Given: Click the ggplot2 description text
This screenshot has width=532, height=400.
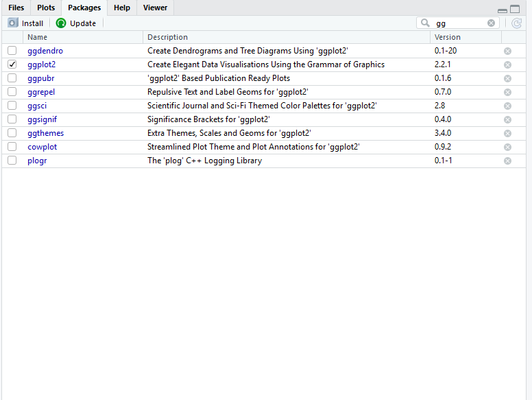Looking at the screenshot, I should [x=266, y=64].
